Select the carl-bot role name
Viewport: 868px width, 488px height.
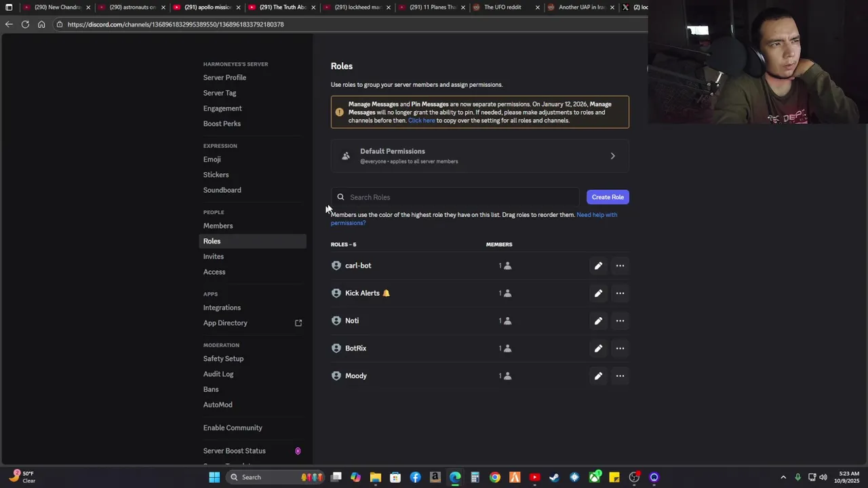[358, 266]
